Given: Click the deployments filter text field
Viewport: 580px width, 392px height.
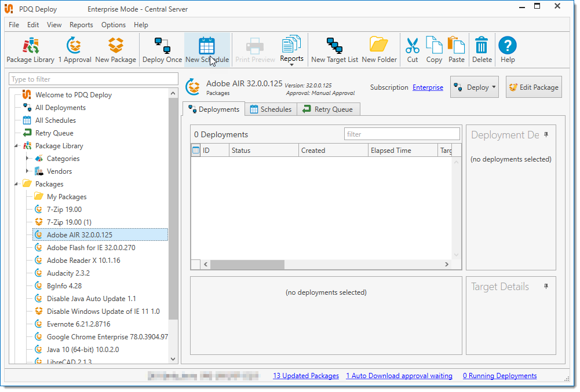Looking at the screenshot, I should [x=402, y=134].
